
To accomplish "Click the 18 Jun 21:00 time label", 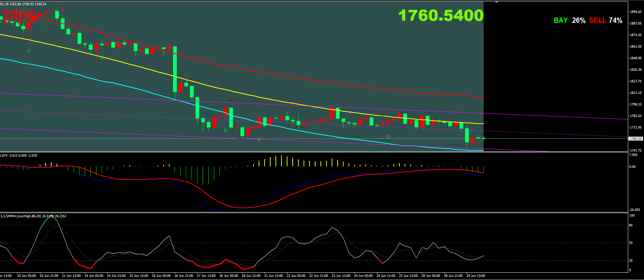I will pos(251,276).
